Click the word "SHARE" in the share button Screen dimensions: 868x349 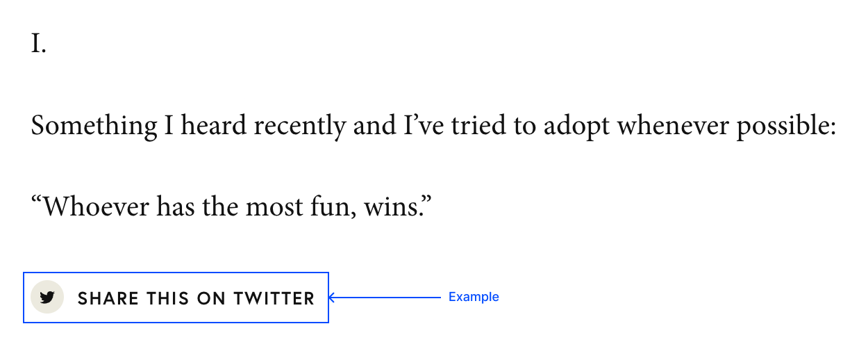[x=108, y=299]
